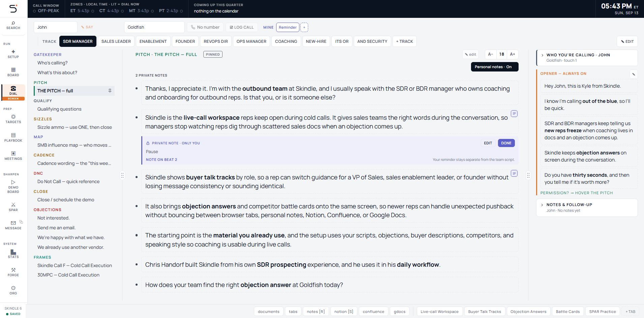Viewport: 644px width, 318px height.
Task: Open the Battle Cards tab
Action: [x=568, y=312]
